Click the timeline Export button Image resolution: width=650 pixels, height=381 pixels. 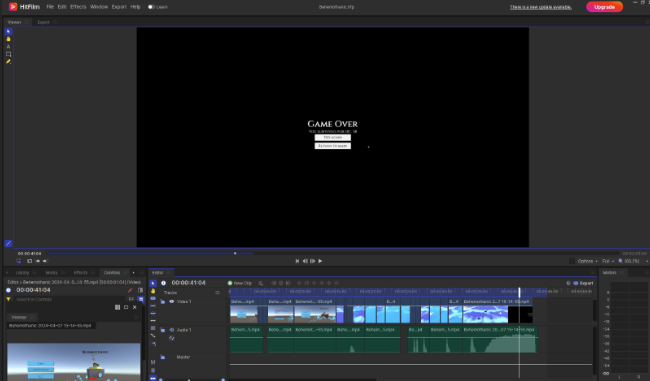click(583, 283)
